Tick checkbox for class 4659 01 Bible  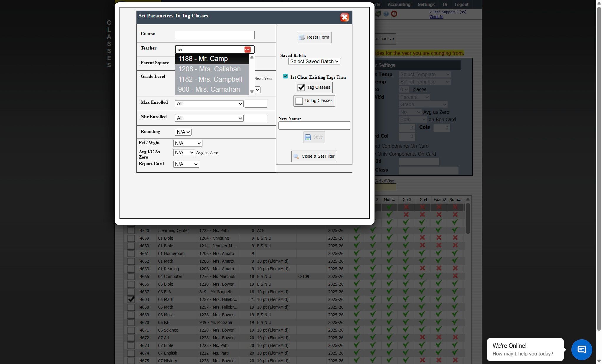coord(131,238)
